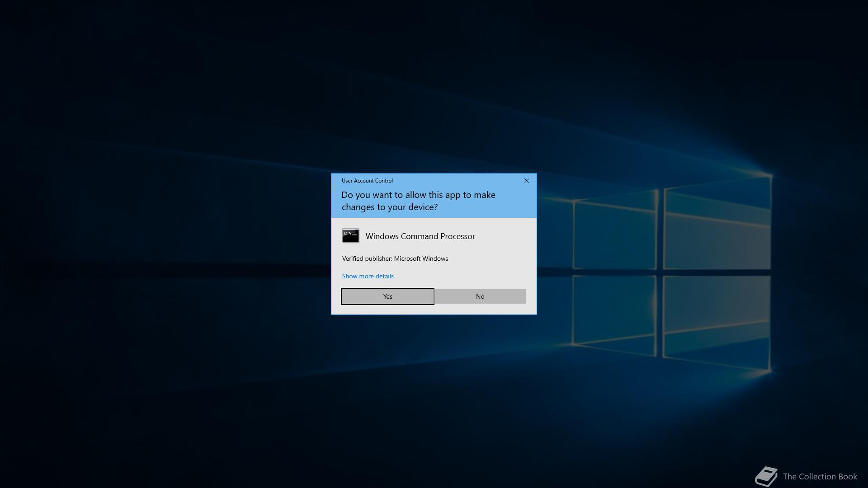This screenshot has height=488, width=868.
Task: Close the User Account Control dialog
Action: tap(526, 181)
